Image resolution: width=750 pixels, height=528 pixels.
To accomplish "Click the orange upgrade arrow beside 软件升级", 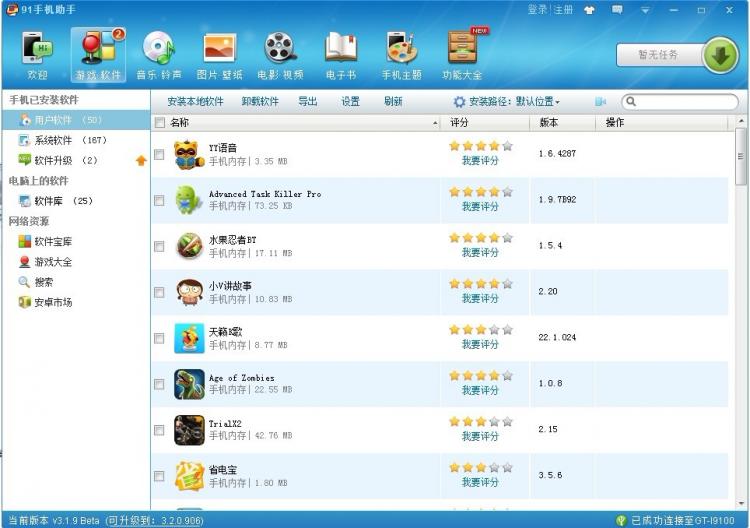I will pos(141,160).
